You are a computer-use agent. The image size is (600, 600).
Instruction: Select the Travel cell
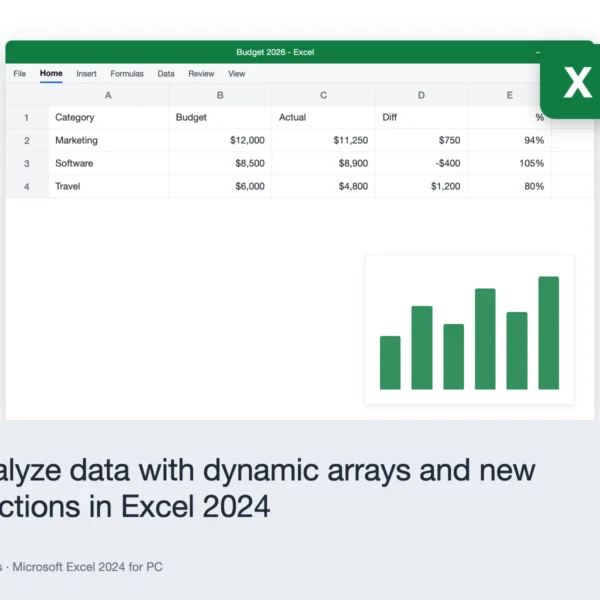click(x=108, y=186)
